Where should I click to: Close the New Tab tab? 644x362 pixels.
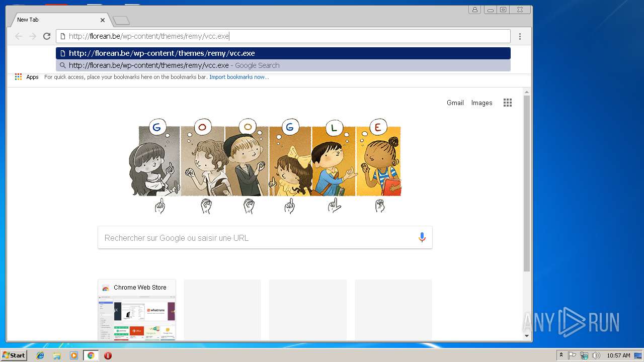103,20
